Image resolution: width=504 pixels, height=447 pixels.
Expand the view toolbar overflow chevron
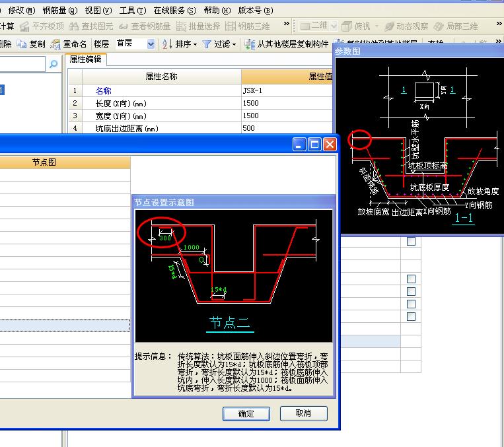tap(499, 24)
